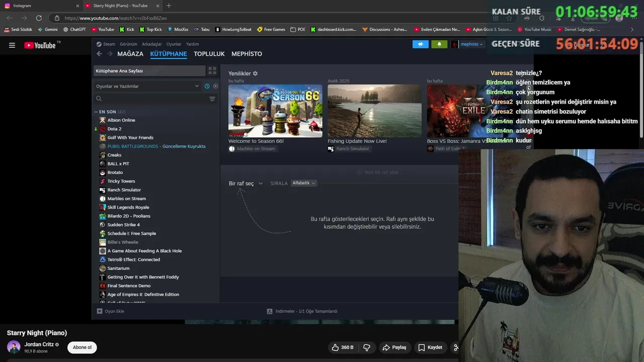Click Oyun Ekle at the bottom
The height and width of the screenshot is (362, 644).
pyautogui.click(x=111, y=311)
